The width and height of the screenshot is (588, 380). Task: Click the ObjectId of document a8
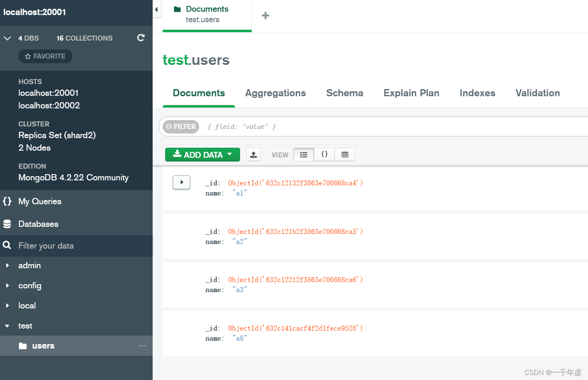295,328
